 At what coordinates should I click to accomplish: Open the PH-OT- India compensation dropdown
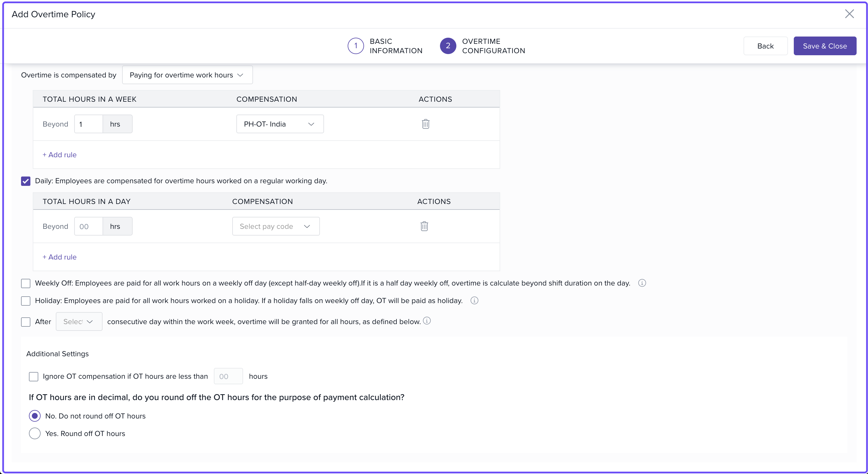coord(280,124)
